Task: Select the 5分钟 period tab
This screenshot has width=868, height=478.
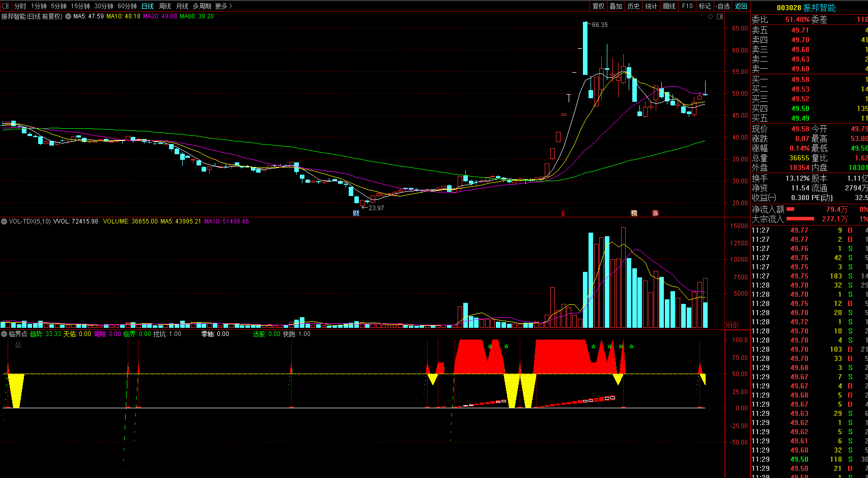Action: click(59, 6)
